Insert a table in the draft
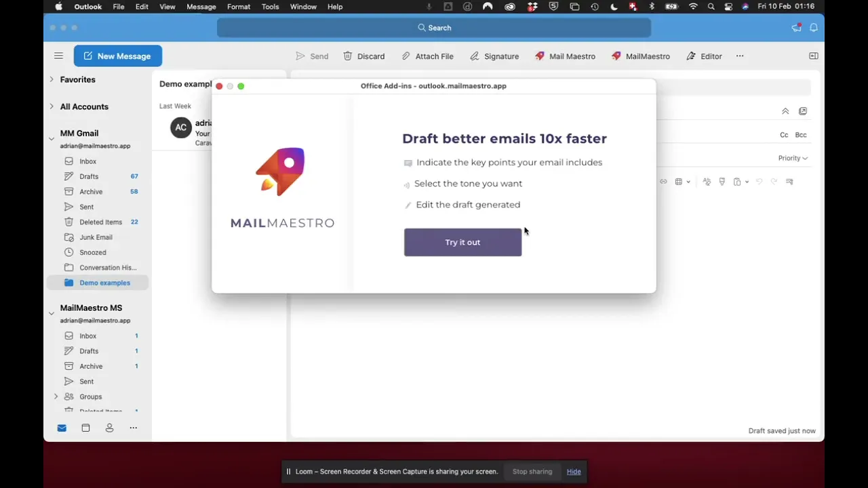 tap(678, 182)
